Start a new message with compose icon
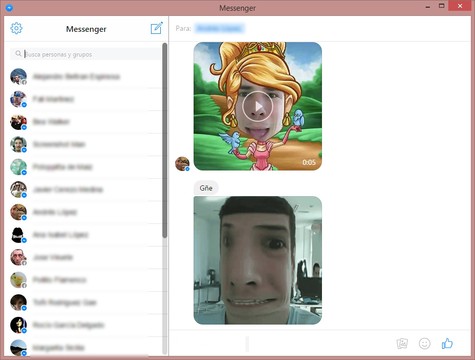Image resolution: width=475 pixels, height=360 pixels. pyautogui.click(x=157, y=28)
